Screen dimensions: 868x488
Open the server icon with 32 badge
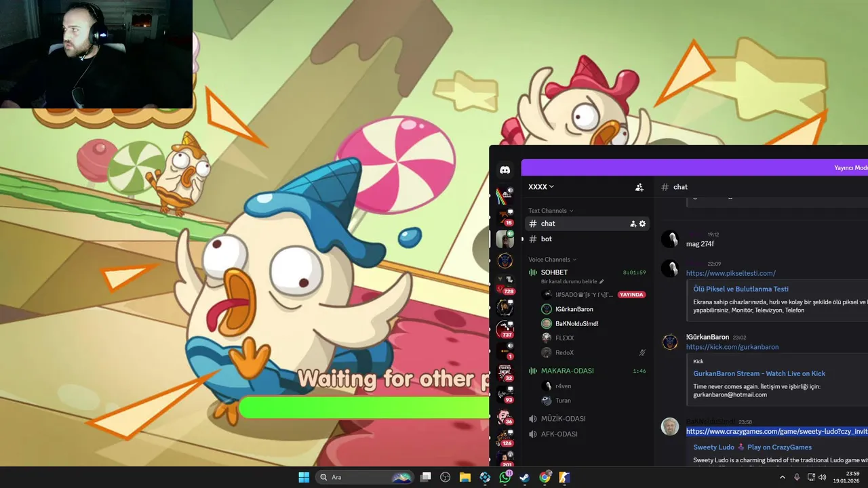[505, 372]
